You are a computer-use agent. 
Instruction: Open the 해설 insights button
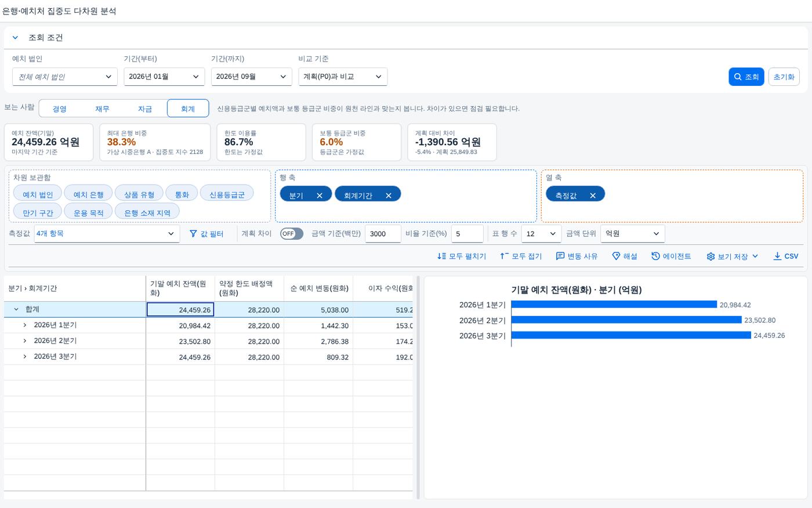tap(625, 256)
